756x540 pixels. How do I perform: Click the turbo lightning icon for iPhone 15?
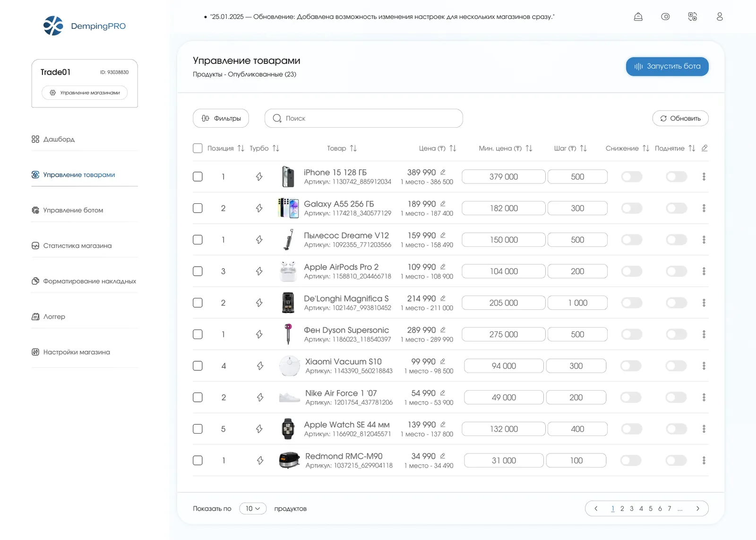pos(259,177)
